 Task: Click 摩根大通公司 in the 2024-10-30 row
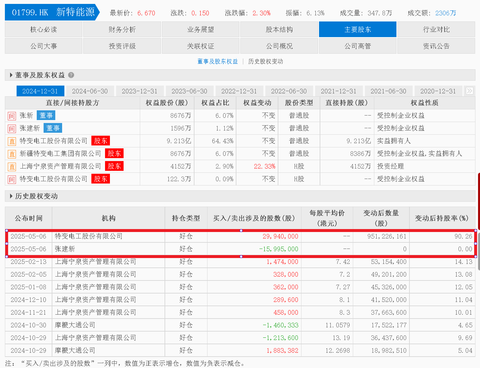[75, 325]
